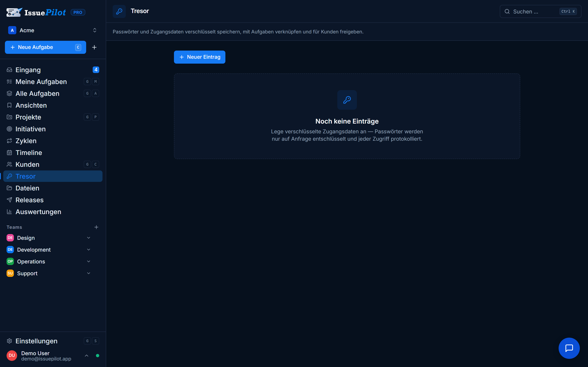Click the Suchen search field
The width and height of the screenshot is (588, 367).
click(x=540, y=11)
